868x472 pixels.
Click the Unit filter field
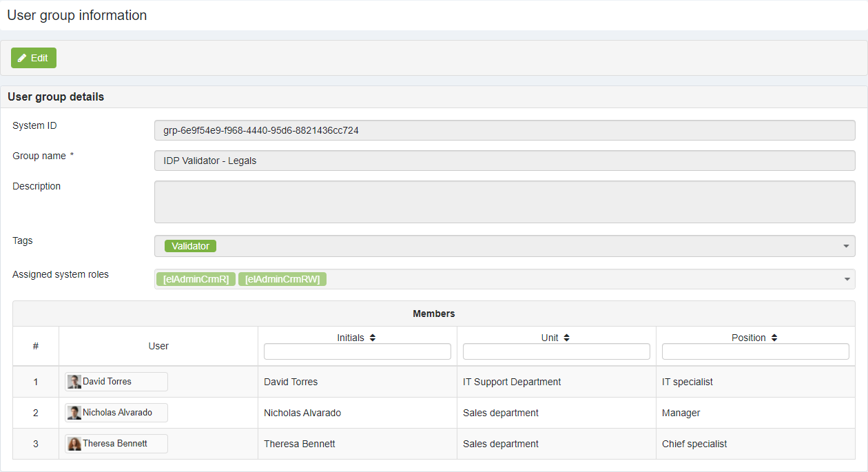point(556,351)
